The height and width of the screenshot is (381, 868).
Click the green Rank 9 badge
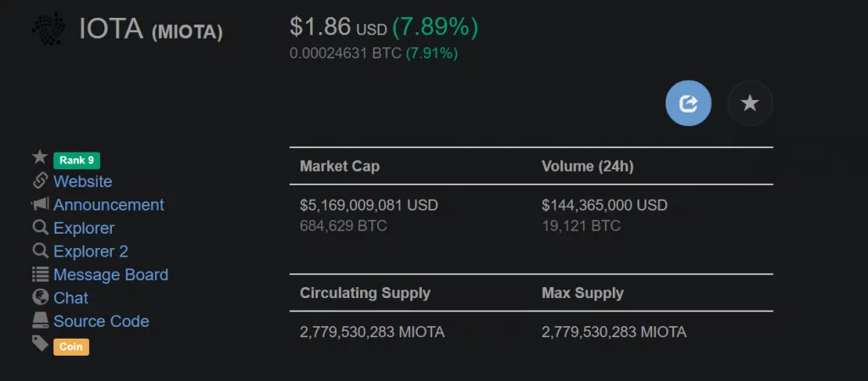76,160
